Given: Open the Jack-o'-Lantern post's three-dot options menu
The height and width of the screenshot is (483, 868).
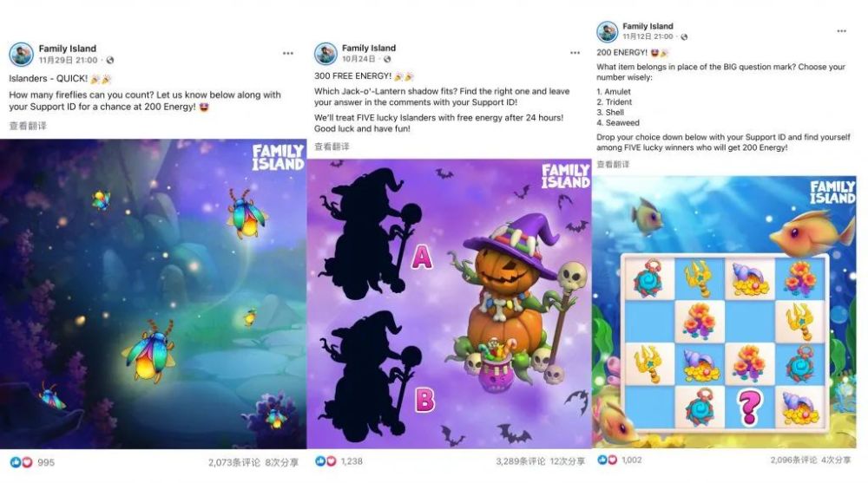Looking at the screenshot, I should [x=575, y=53].
